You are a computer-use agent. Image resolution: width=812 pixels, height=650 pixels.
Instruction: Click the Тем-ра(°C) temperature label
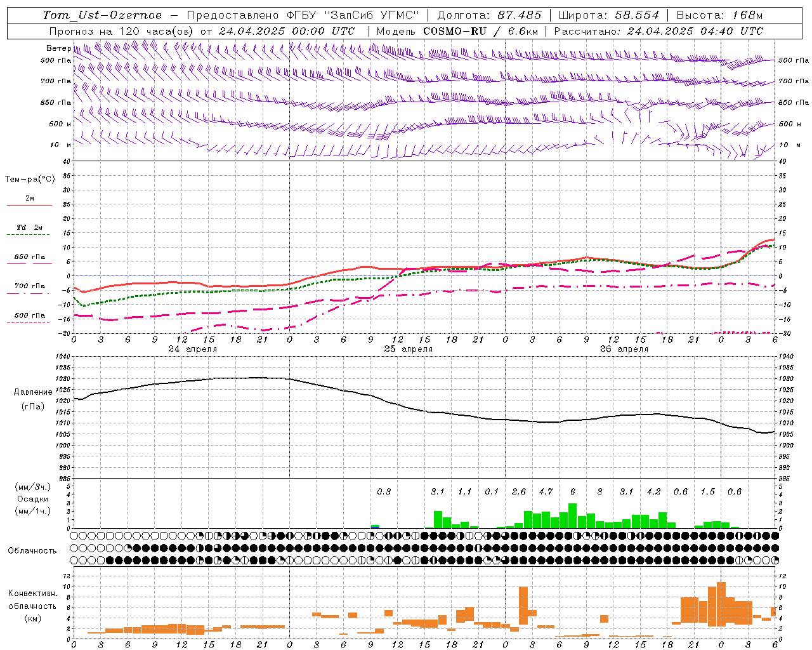[x=30, y=180]
